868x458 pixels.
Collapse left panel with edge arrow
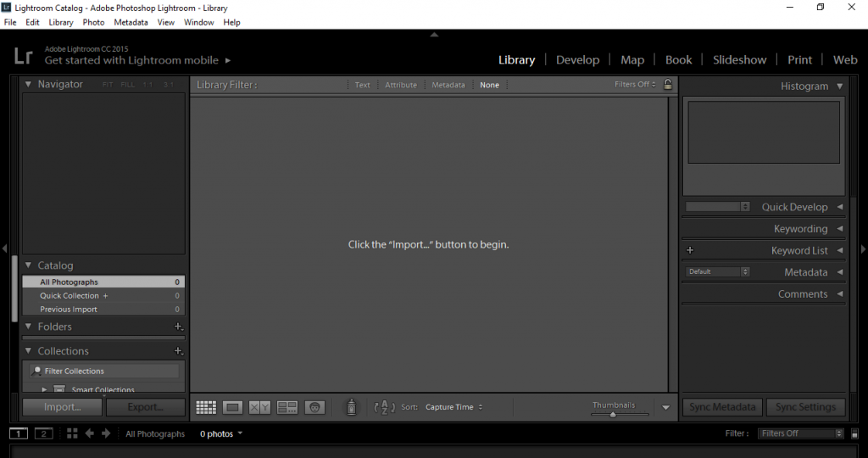pos(4,249)
